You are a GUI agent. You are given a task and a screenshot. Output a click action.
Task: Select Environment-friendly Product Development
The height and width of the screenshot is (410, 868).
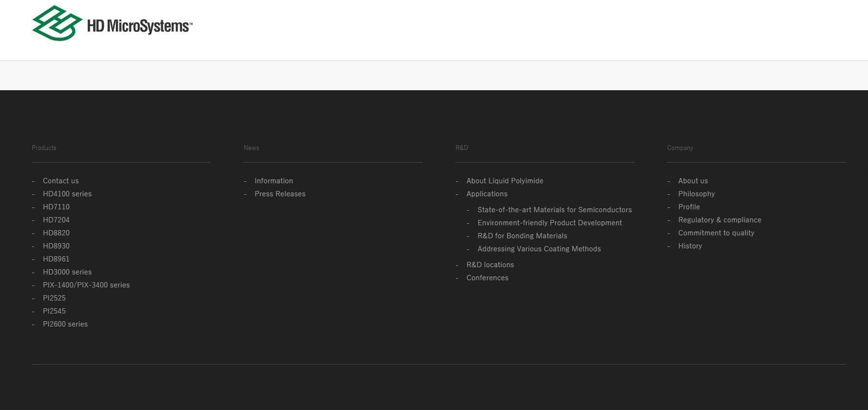click(x=549, y=223)
